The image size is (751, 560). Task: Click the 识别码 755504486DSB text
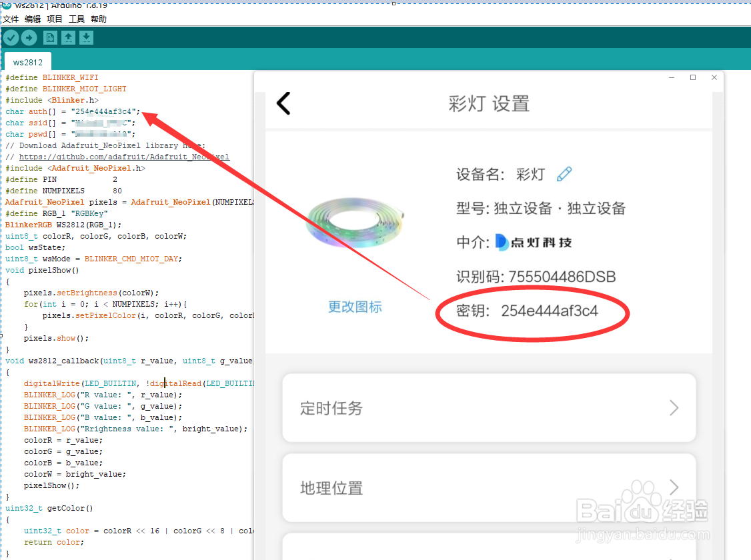pyautogui.click(x=536, y=277)
